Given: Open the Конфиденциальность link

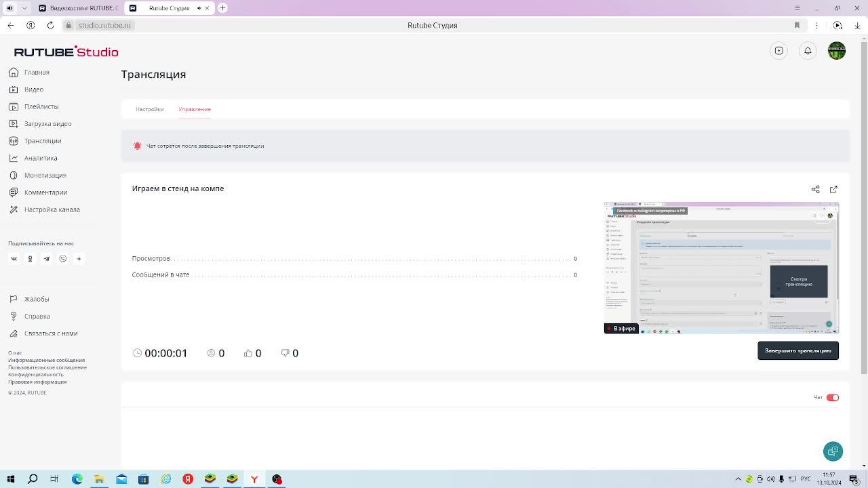Looking at the screenshot, I should (x=36, y=375).
